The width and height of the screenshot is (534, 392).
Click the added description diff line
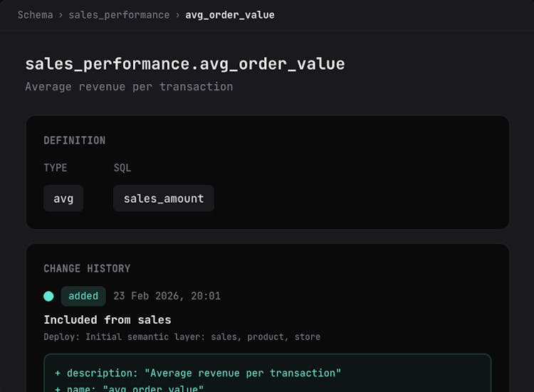tap(198, 373)
